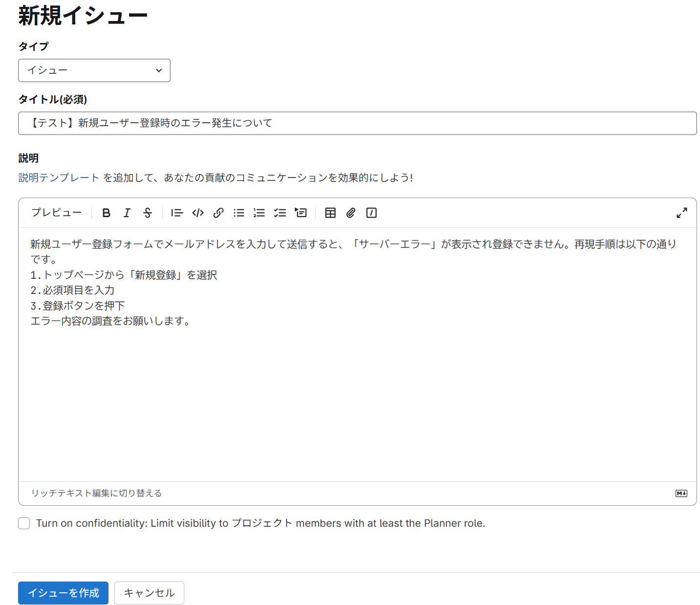Insert a table
Image resolution: width=700 pixels, height=605 pixels.
click(x=330, y=213)
